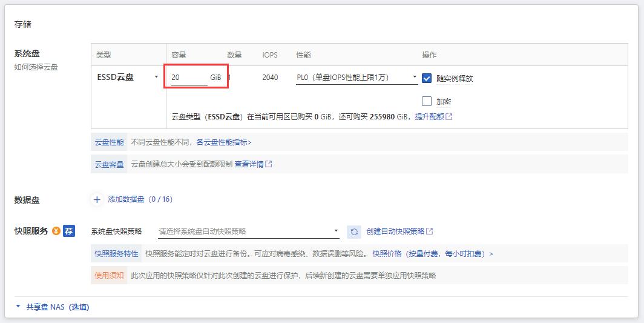Click the blue 荐 recommended badge
The width and height of the screenshot is (644, 323).
click(x=69, y=231)
